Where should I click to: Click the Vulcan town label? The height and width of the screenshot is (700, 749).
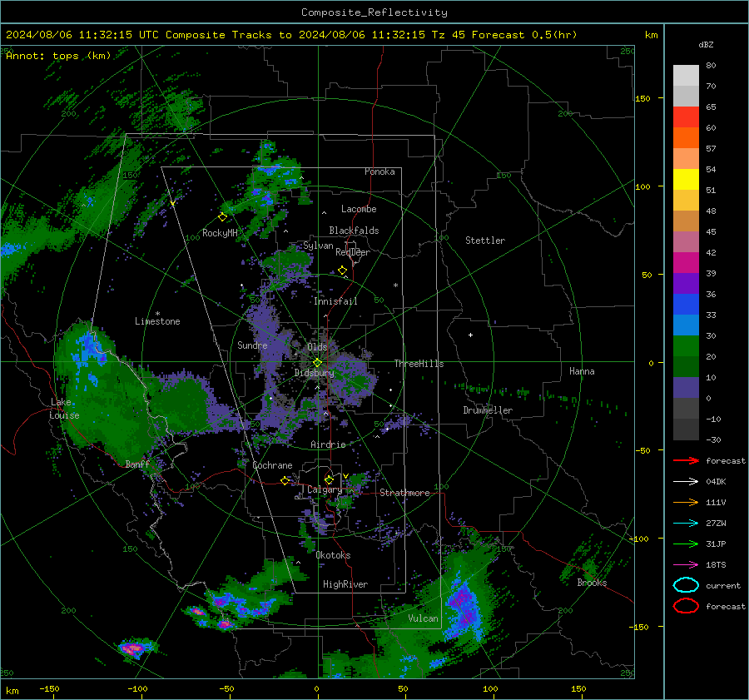tap(423, 618)
